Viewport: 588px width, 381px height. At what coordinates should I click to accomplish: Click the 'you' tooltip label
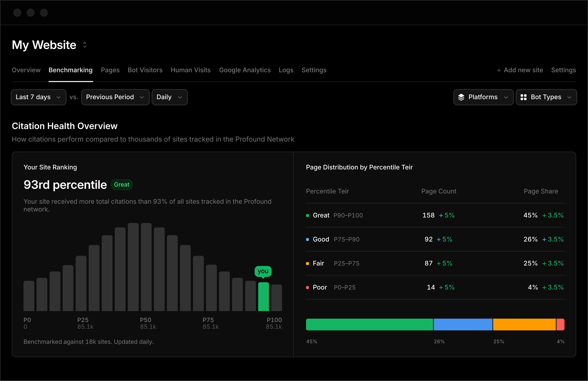click(263, 271)
